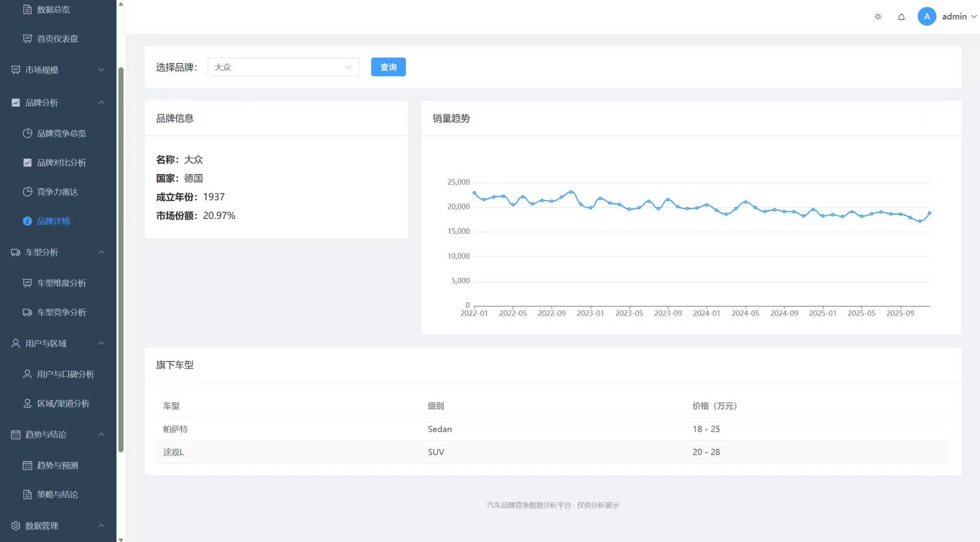Open 策略与结论 page
This screenshot has width=980, height=542.
click(x=58, y=495)
